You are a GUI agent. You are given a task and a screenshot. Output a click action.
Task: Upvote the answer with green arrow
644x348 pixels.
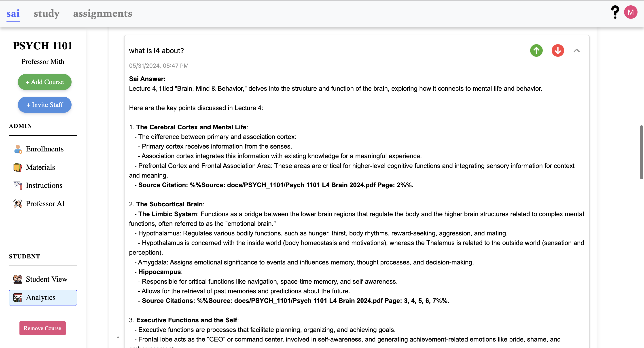point(536,51)
